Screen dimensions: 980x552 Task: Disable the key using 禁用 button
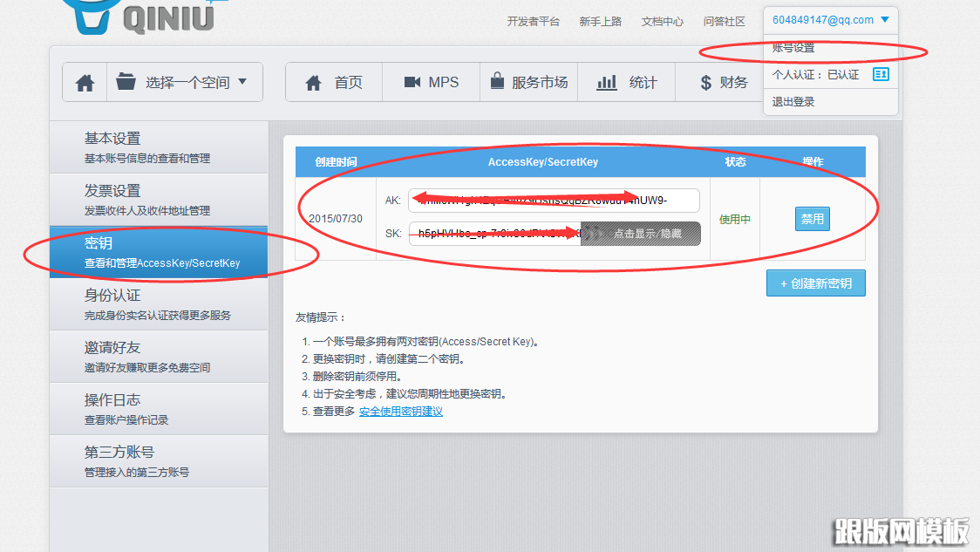click(x=812, y=219)
